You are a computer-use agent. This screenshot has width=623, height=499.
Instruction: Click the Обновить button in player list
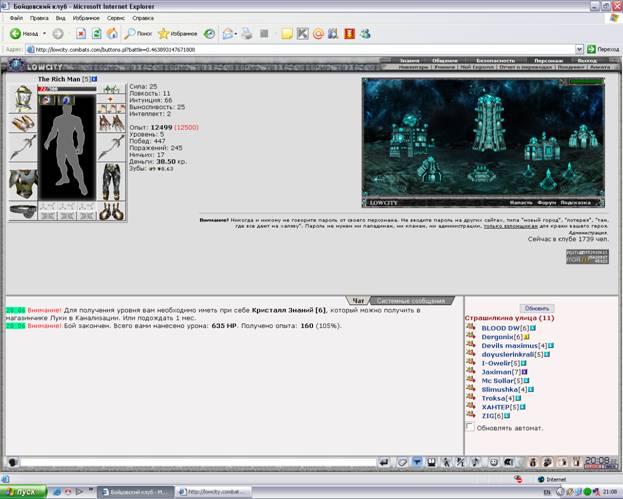pyautogui.click(x=537, y=308)
